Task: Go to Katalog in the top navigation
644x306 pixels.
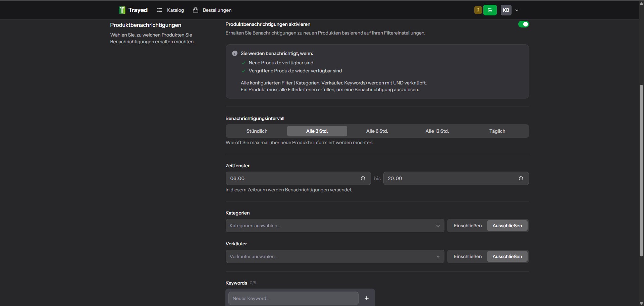Action: (175, 10)
